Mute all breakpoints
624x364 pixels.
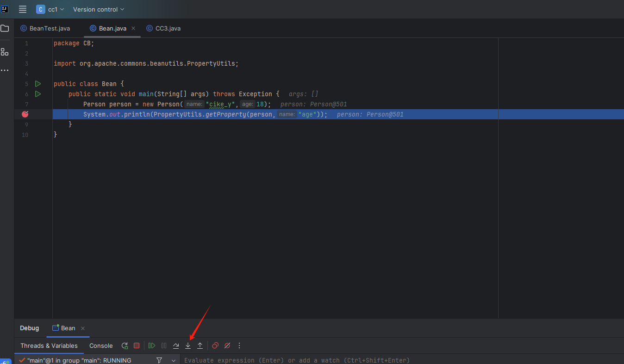(227, 345)
